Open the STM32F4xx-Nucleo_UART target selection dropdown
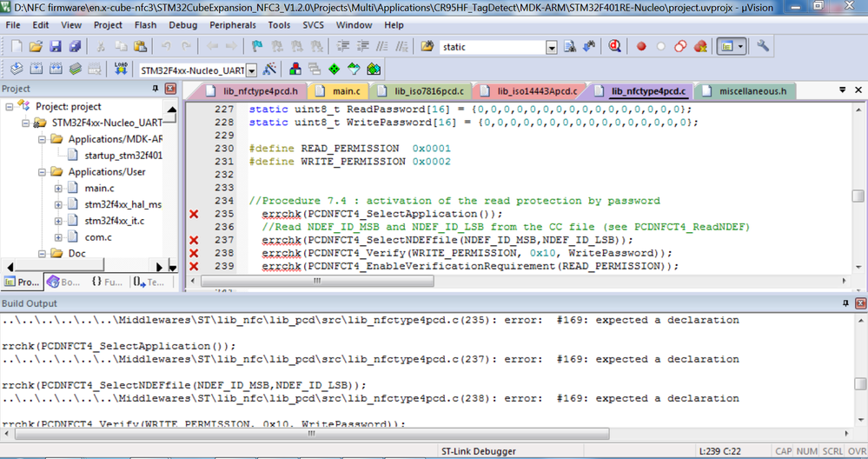Image resolution: width=868 pixels, height=459 pixels. 251,70
